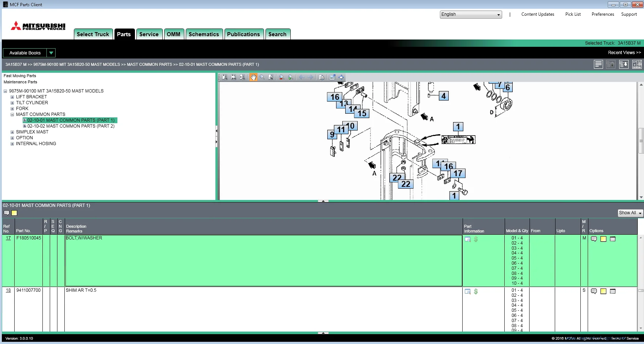The image size is (644, 344).
Task: Open price info for SHIM AR T=0.5
Action: point(476,291)
